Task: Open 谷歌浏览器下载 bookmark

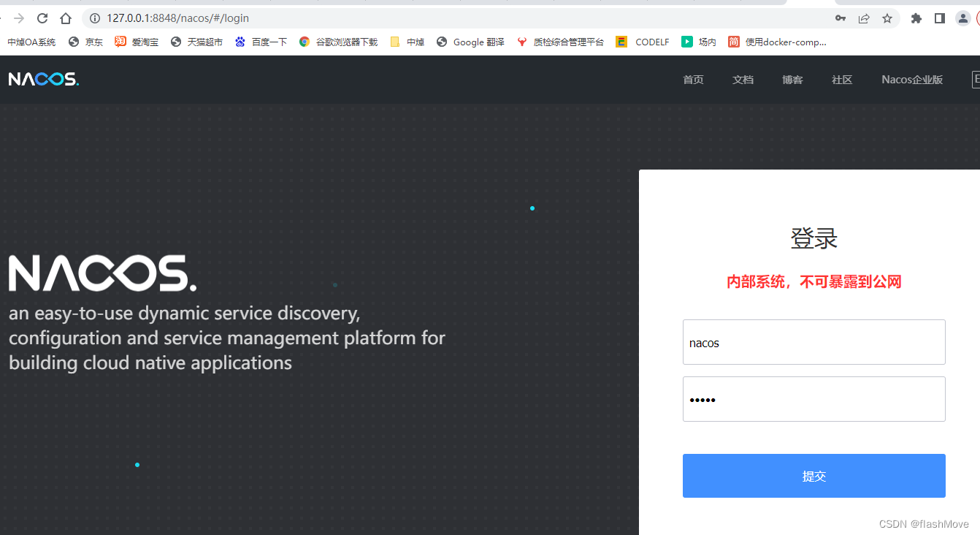Action: [x=338, y=42]
